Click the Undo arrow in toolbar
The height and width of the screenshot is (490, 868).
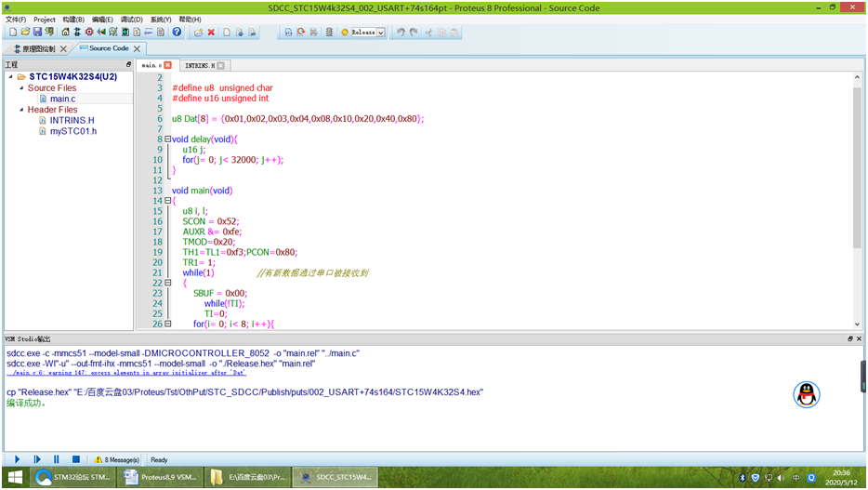[x=401, y=33]
